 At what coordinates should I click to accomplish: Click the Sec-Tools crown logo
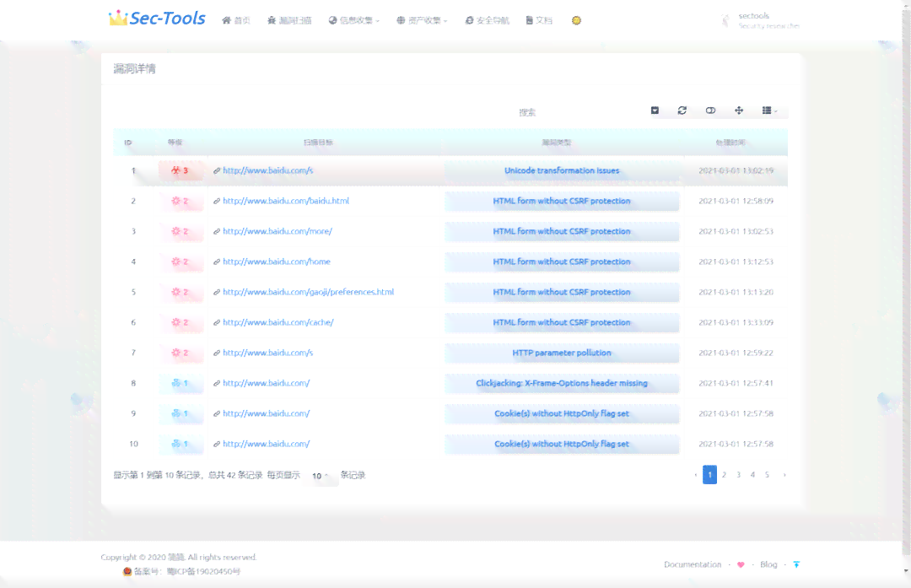coord(157,19)
